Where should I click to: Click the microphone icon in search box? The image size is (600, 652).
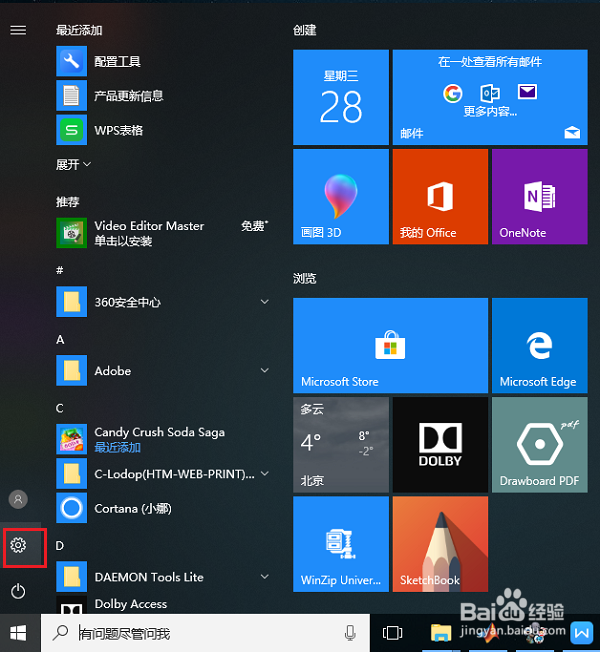[x=350, y=633]
